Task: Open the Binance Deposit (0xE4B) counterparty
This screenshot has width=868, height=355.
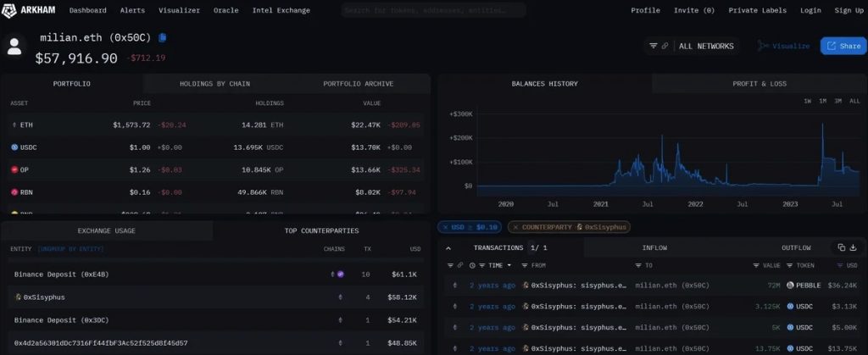Action: pyautogui.click(x=61, y=275)
